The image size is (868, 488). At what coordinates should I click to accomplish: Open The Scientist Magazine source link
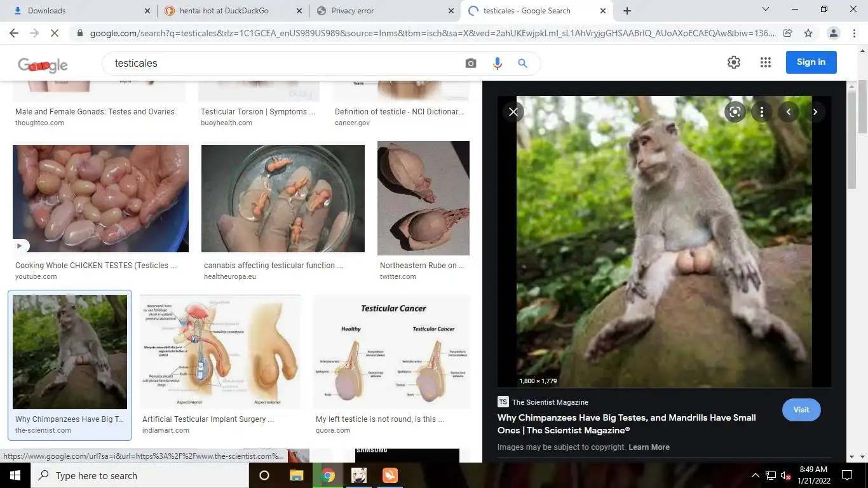550,402
